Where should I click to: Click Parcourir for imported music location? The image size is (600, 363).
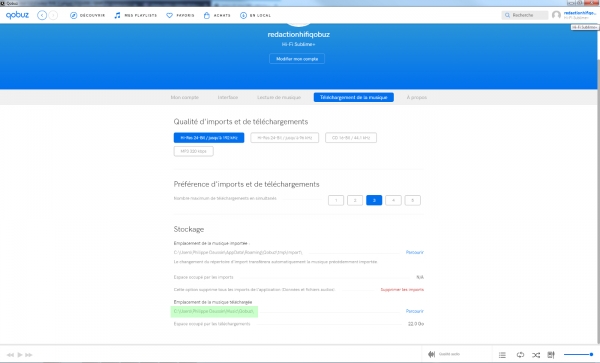[x=415, y=252]
